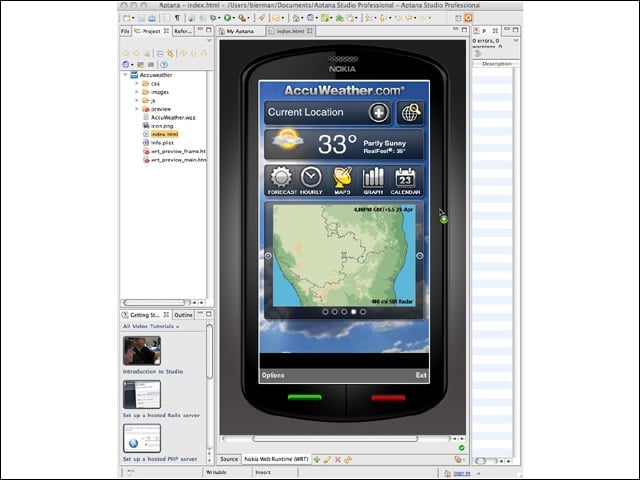Click the New file toolbar icon
Viewport: 640px width, 480px height.
[127, 18]
